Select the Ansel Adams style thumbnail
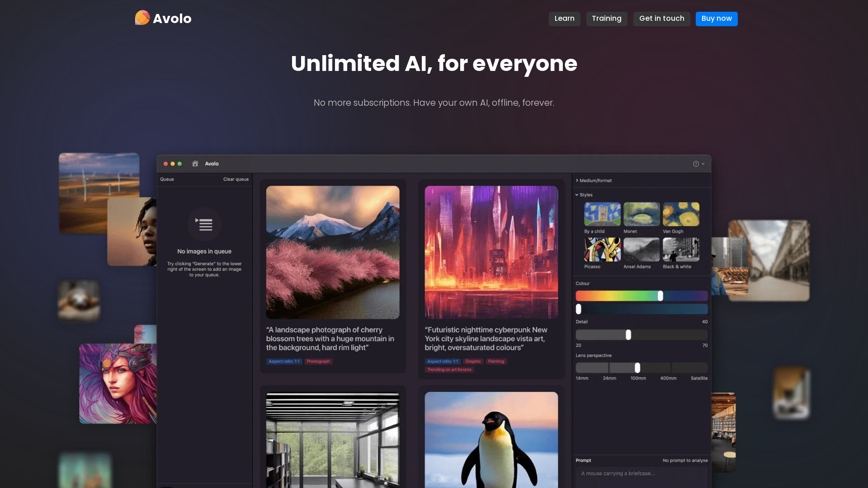The image size is (868, 488). (642, 249)
